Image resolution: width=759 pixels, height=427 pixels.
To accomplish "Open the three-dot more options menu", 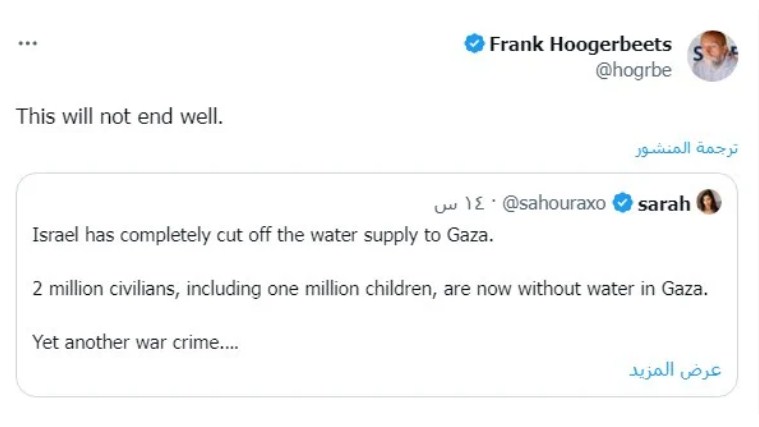I will [28, 44].
